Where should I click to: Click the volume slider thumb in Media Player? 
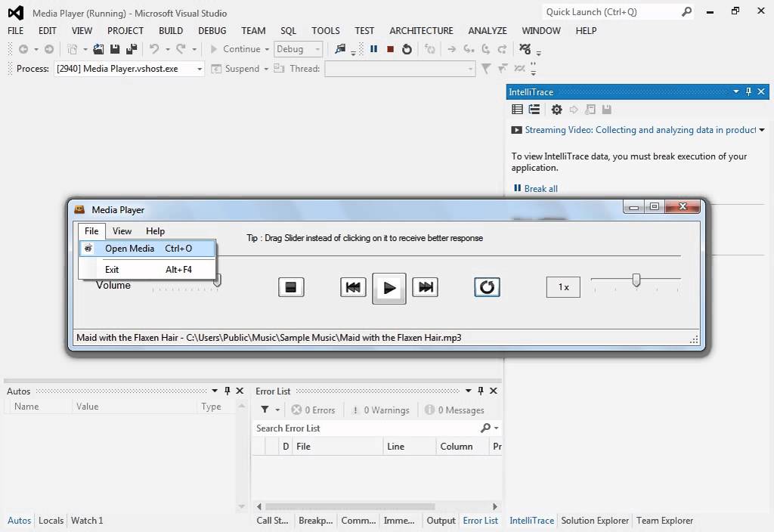click(217, 281)
